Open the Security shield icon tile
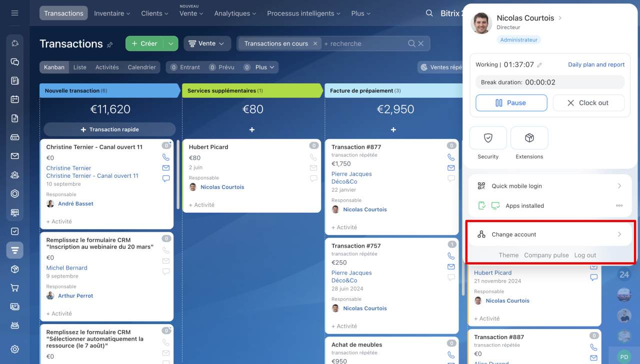The image size is (640, 364). coord(488,138)
